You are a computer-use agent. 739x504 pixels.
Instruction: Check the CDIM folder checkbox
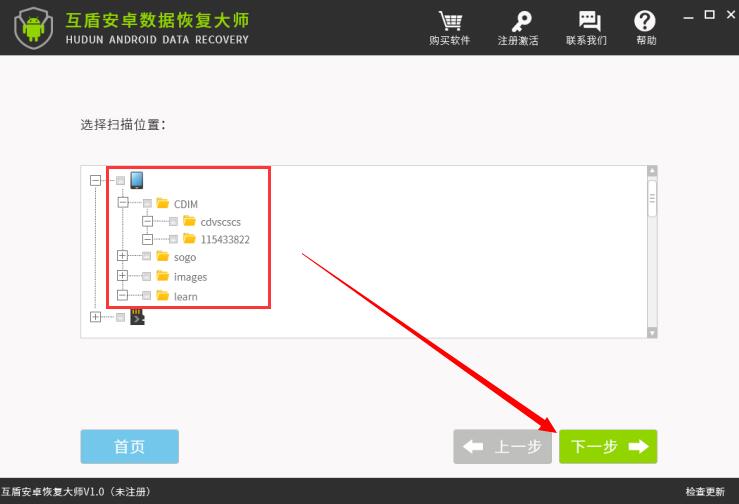(147, 203)
